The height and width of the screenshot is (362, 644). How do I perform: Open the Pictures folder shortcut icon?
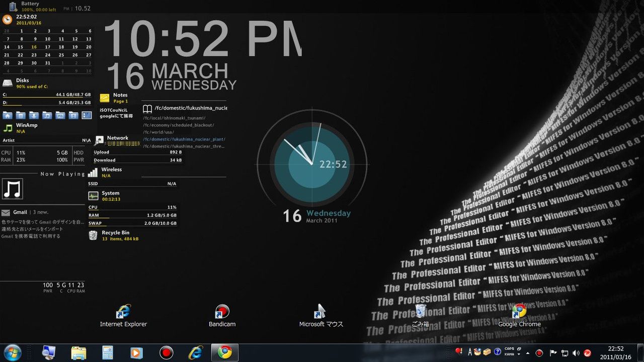60,115
